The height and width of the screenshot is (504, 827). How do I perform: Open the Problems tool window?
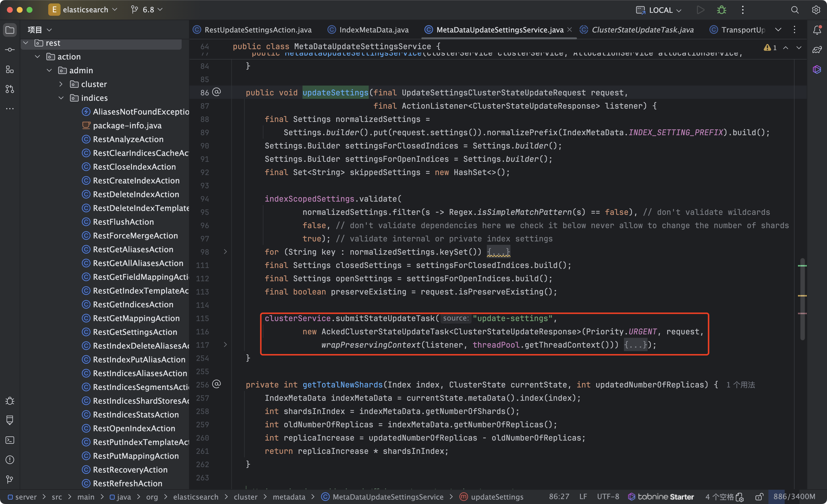coord(10,460)
